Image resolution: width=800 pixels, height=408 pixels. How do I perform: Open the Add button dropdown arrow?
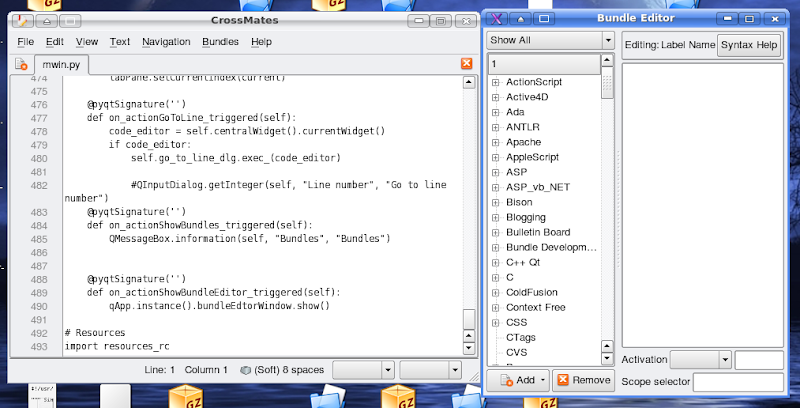pyautogui.click(x=542, y=380)
